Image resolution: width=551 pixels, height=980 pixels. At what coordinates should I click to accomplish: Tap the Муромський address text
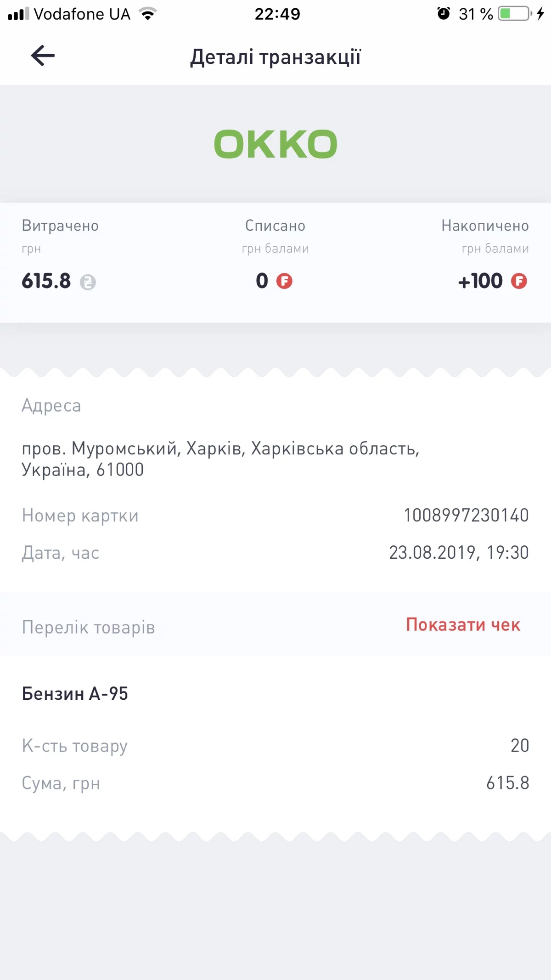(220, 459)
